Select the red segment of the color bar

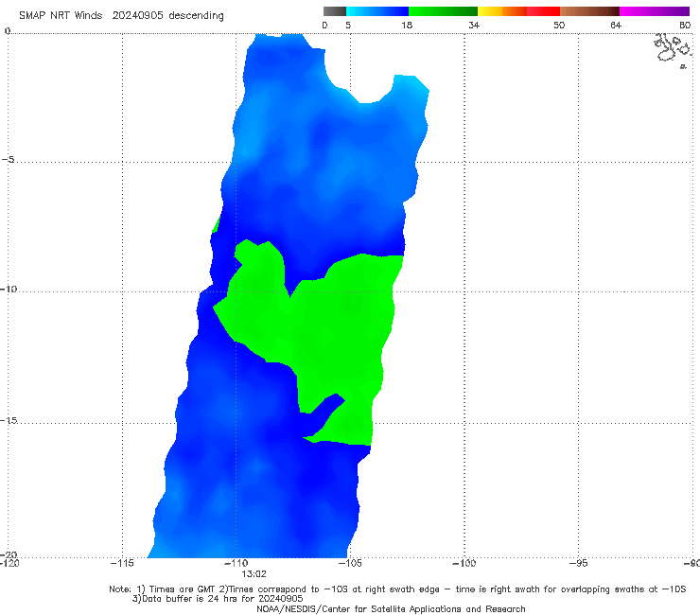pyautogui.click(x=543, y=11)
